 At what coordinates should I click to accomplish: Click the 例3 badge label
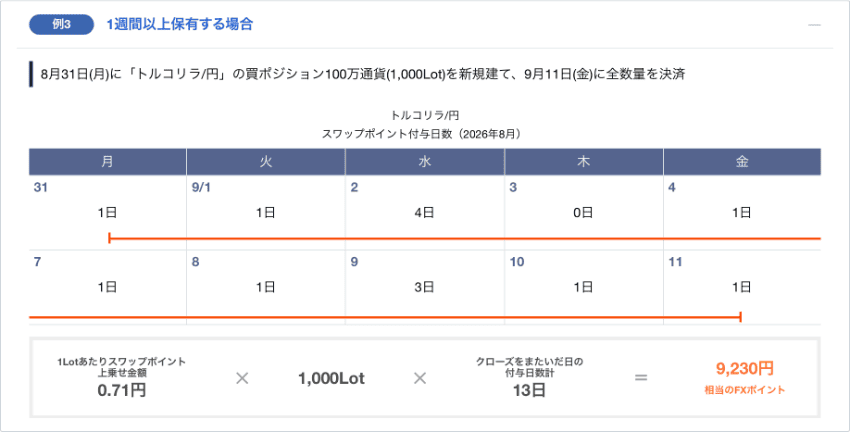61,24
